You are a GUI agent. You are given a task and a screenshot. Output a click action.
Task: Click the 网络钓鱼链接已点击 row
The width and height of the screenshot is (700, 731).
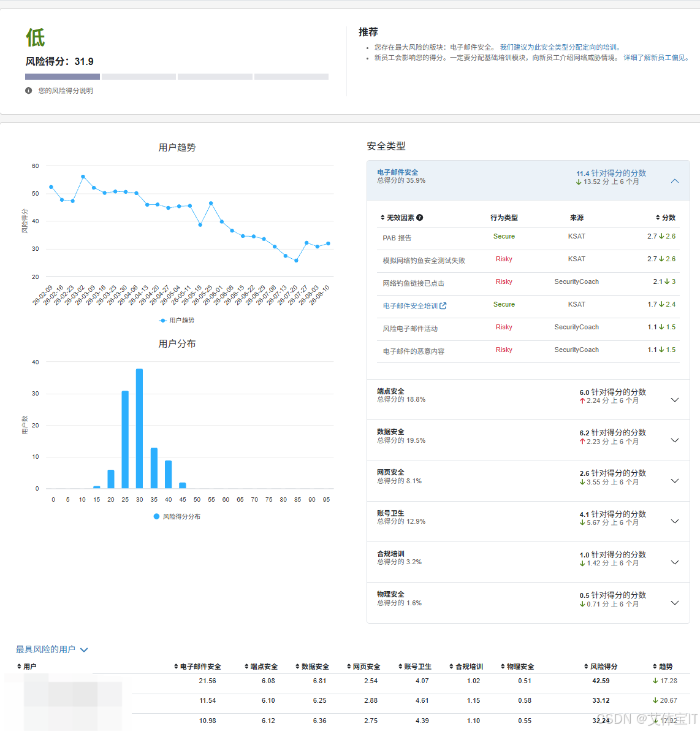(528, 283)
